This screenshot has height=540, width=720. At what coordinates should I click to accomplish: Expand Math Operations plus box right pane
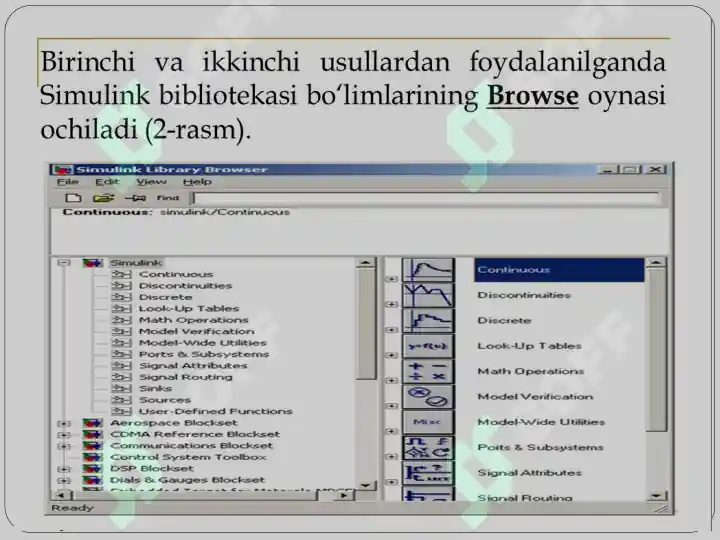(x=391, y=380)
